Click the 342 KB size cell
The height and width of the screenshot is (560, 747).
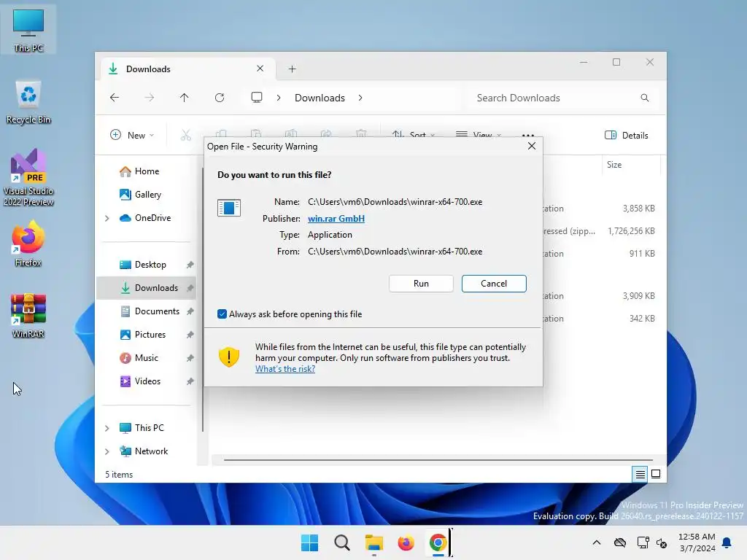[x=642, y=319]
